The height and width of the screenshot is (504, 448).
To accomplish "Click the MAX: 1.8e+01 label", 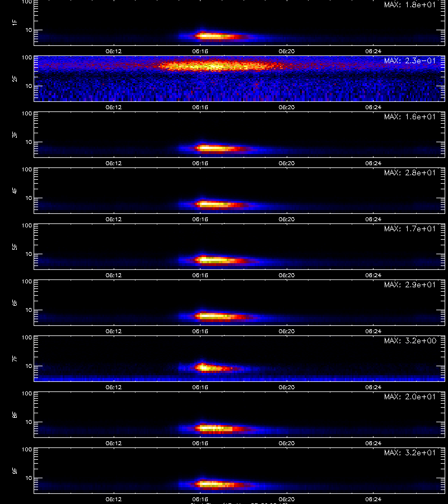I will click(410, 5).
